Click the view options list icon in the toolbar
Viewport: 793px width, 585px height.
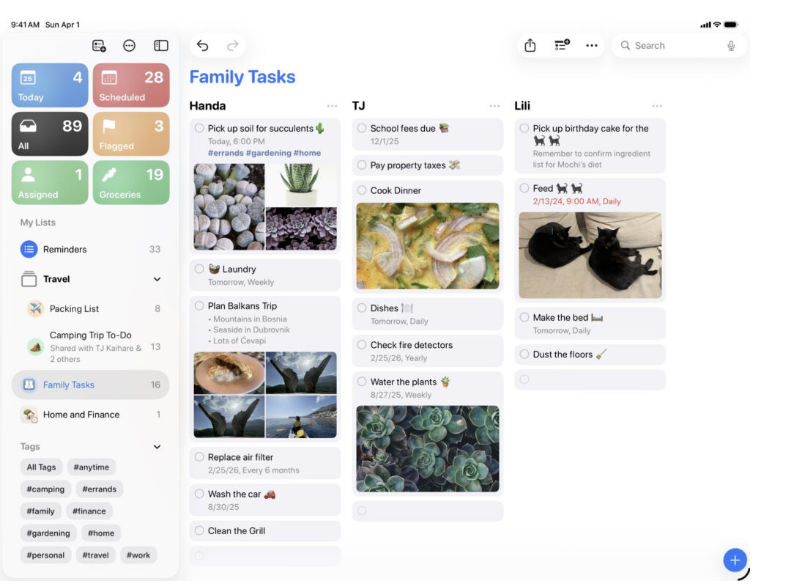(561, 46)
